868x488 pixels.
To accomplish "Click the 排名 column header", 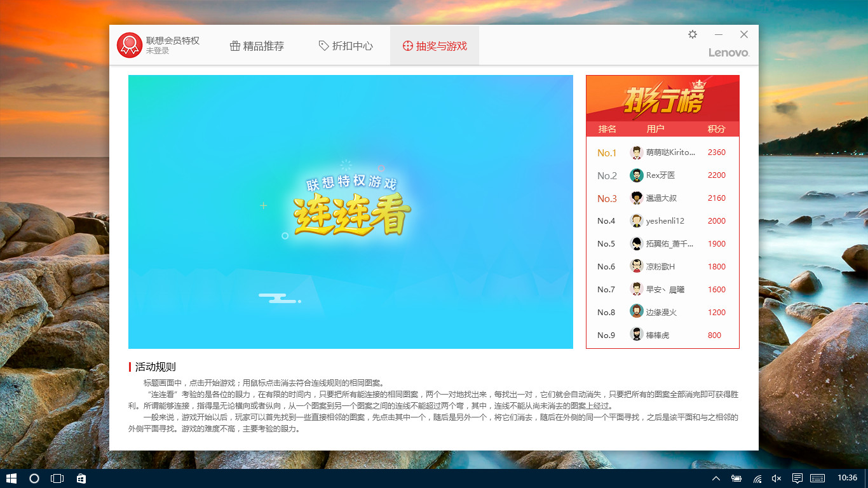I will click(607, 129).
